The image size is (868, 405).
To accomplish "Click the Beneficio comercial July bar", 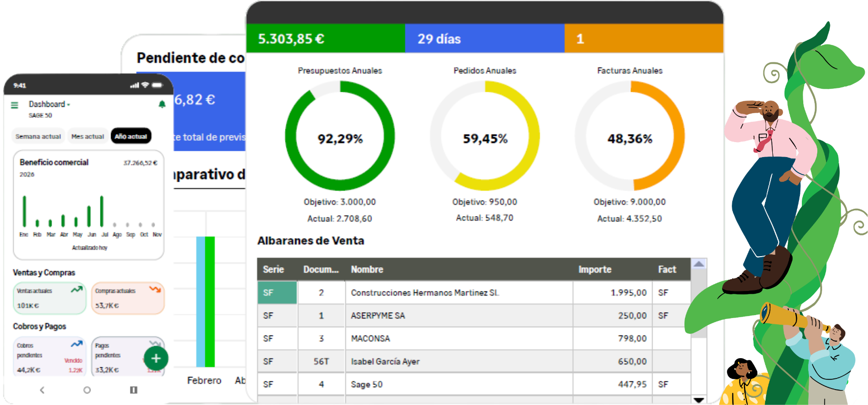I will (102, 211).
